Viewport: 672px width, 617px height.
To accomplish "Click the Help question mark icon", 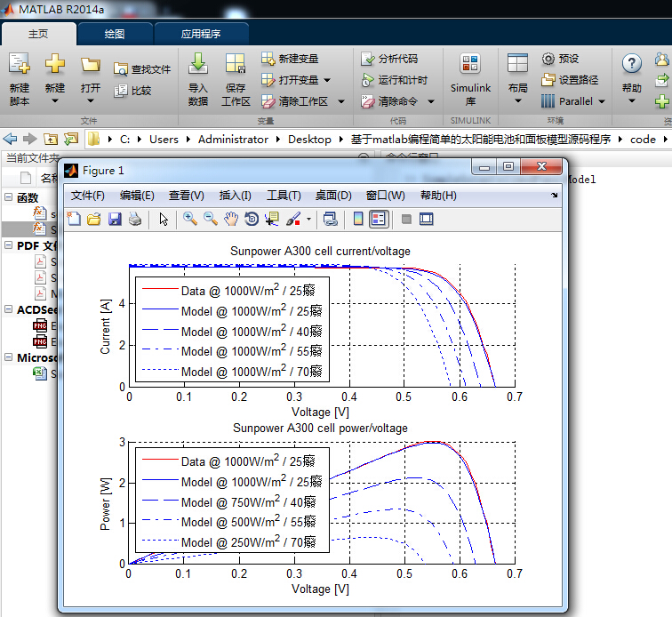I will 632,64.
